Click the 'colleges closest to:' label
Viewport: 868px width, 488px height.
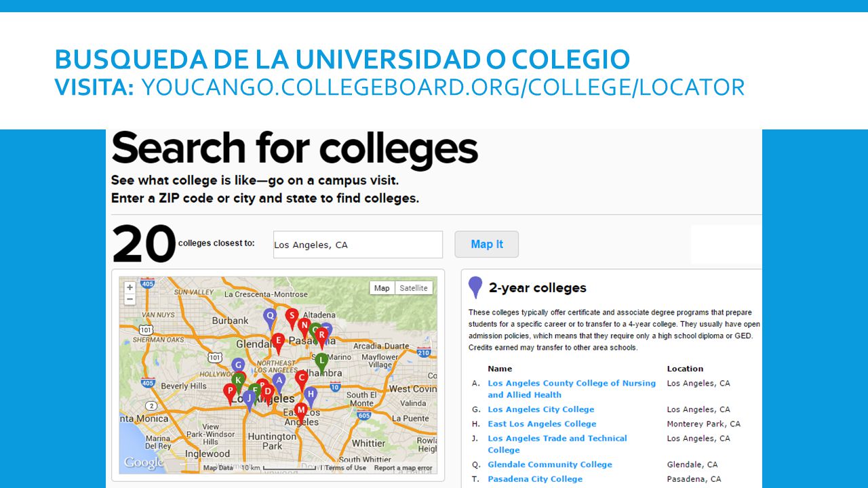(x=216, y=243)
